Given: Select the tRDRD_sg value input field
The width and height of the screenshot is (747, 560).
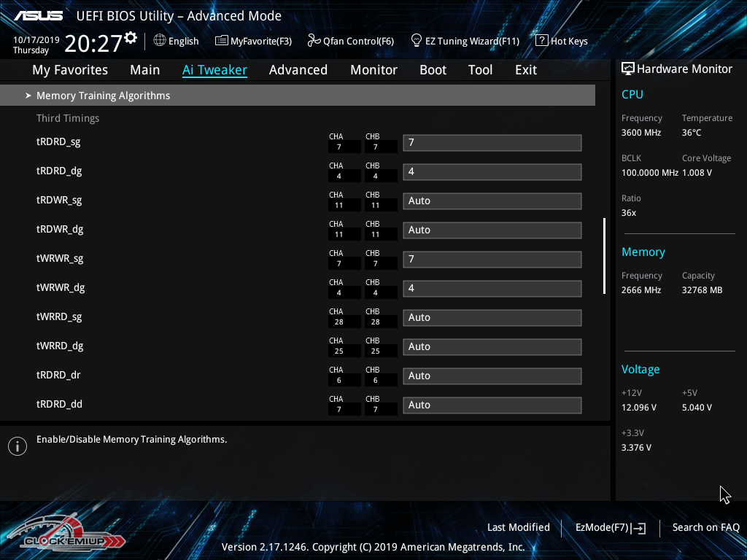Looking at the screenshot, I should tap(492, 142).
